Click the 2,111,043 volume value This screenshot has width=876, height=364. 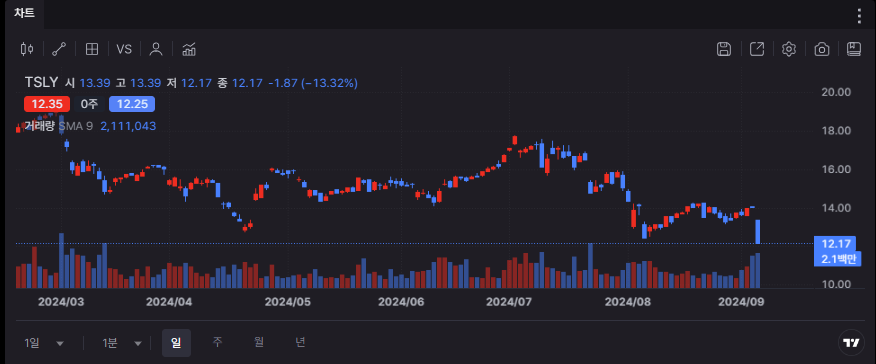tap(128, 126)
